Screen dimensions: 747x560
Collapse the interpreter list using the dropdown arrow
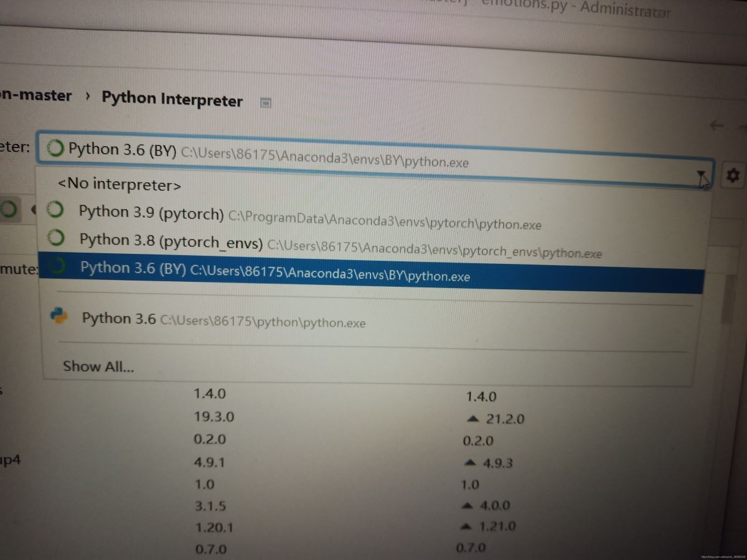click(702, 177)
